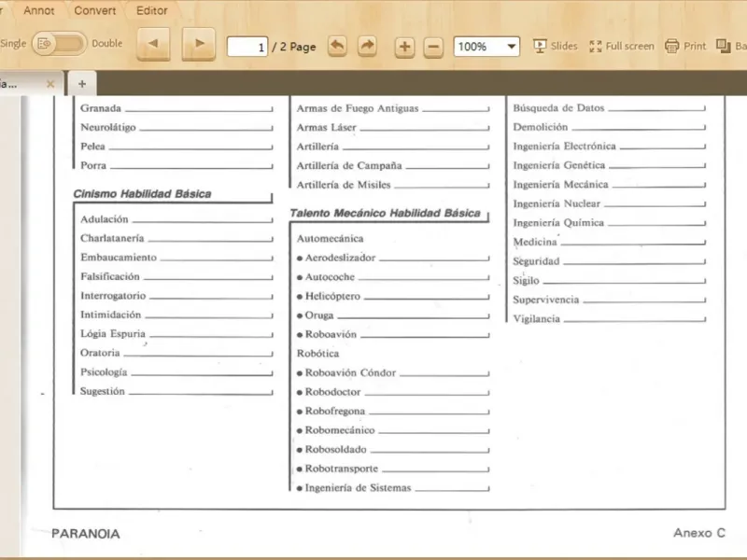
Task: Click the "Intimidación" entry
Action: (x=176, y=315)
